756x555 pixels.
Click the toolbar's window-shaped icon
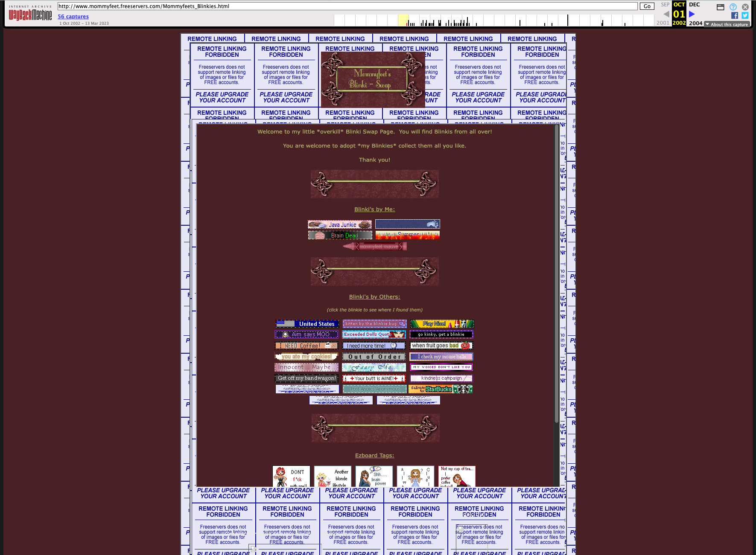(x=721, y=7)
